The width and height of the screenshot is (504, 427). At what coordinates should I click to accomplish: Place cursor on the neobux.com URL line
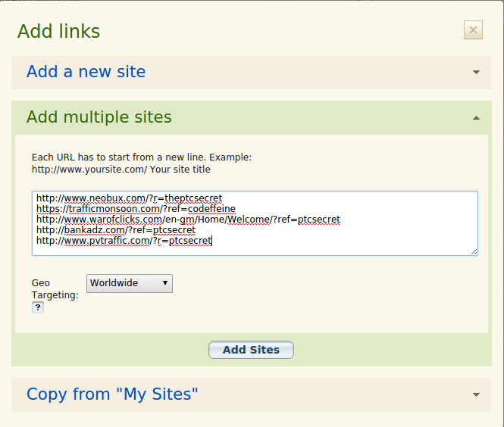[129, 198]
